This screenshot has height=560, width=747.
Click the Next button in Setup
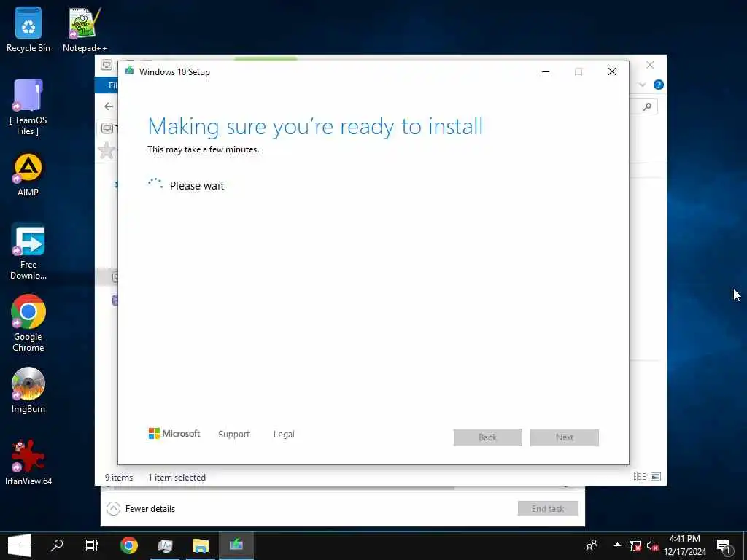[565, 437]
